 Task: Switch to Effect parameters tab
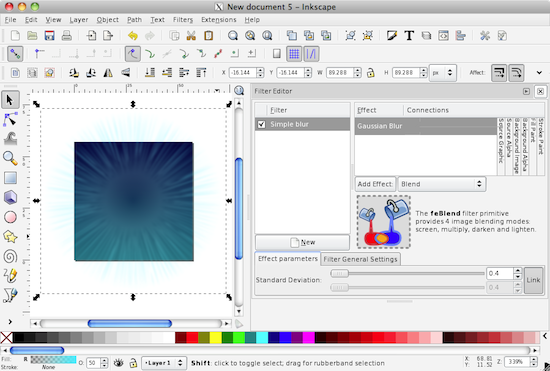[x=288, y=259]
